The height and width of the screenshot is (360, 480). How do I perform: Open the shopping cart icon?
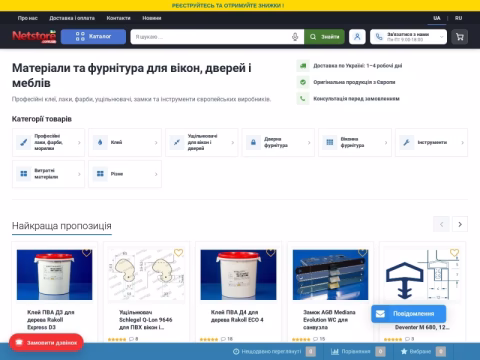pyautogui.click(x=460, y=37)
